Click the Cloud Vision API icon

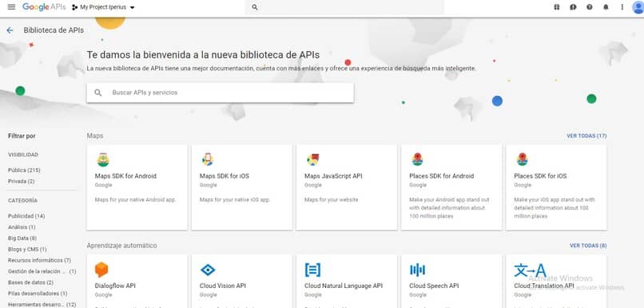(208, 270)
